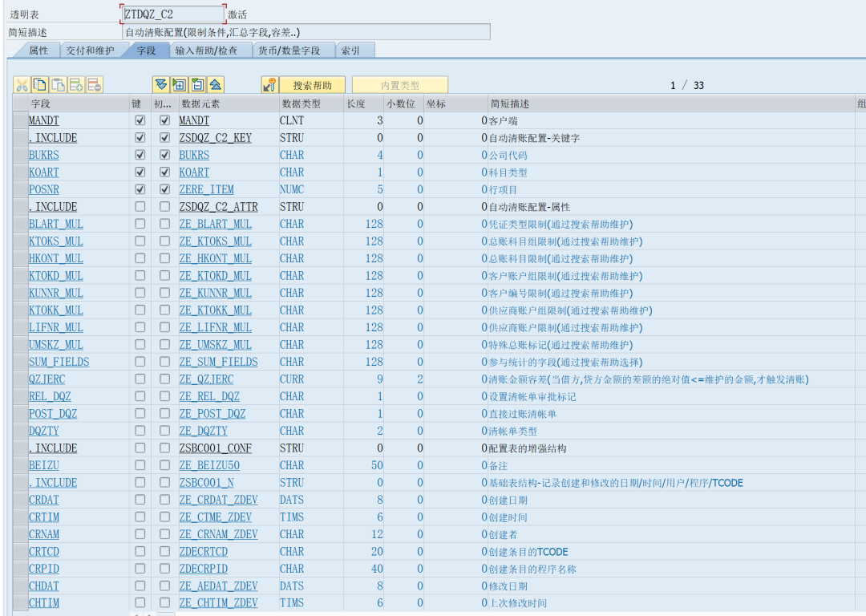Switch to the 属性 tab
This screenshot has height=616, width=866.
(x=38, y=51)
